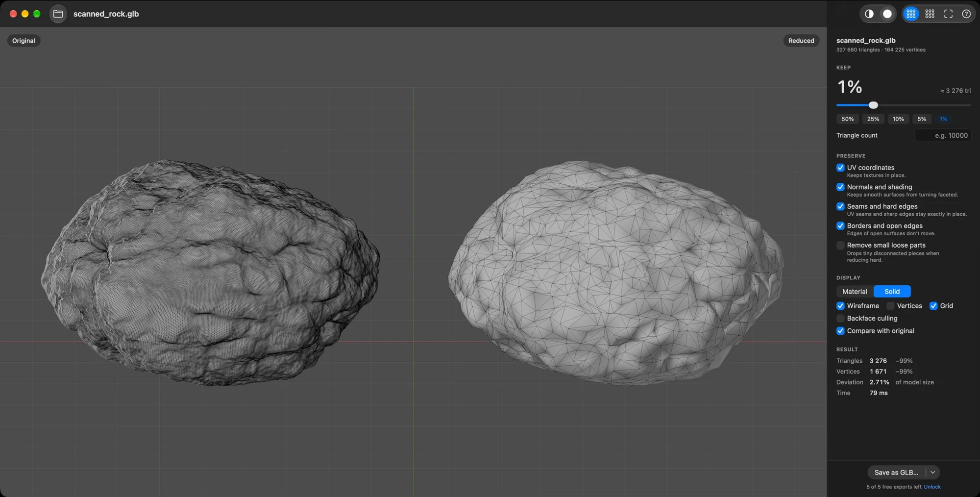Click the 3 276 triangles result value

click(x=878, y=361)
